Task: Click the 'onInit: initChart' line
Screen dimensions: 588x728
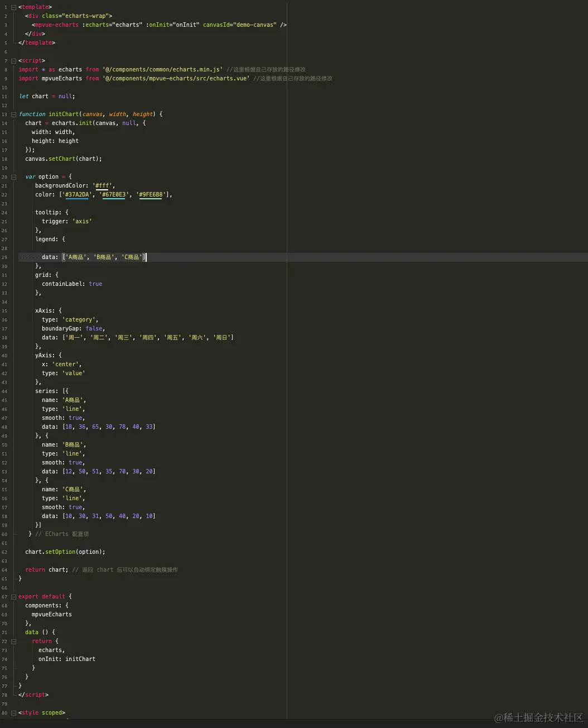Action: click(x=67, y=659)
